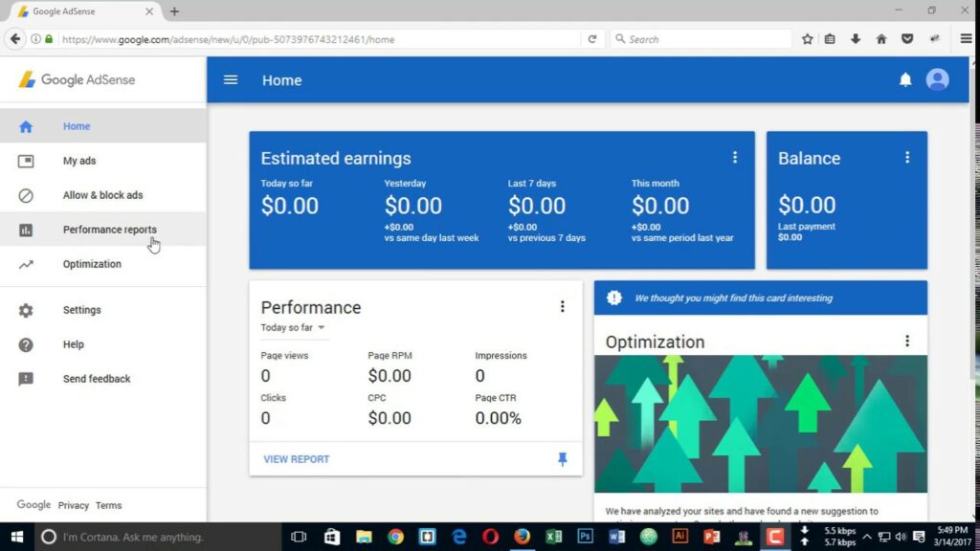
Task: Select the Google AdSense browser tab
Action: [x=86, y=11]
